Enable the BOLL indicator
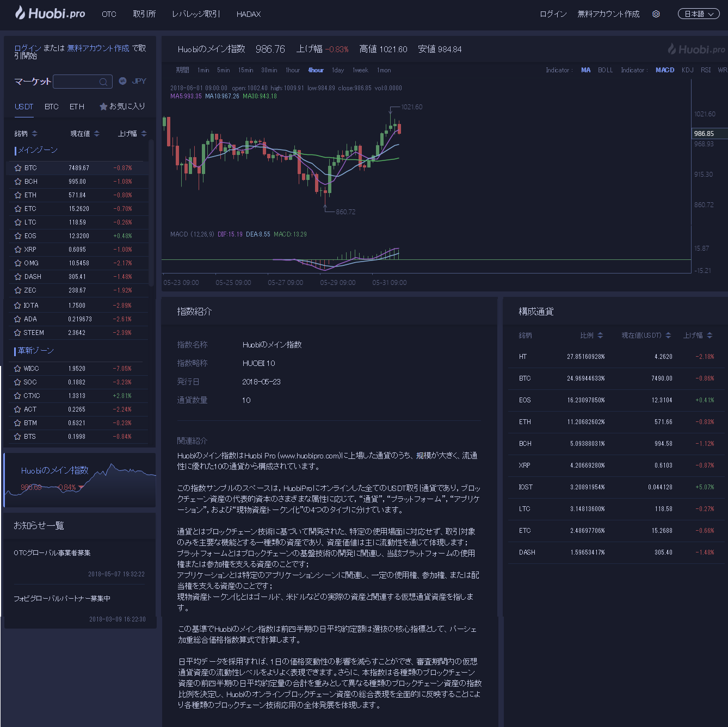This screenshot has width=728, height=727. pos(605,70)
